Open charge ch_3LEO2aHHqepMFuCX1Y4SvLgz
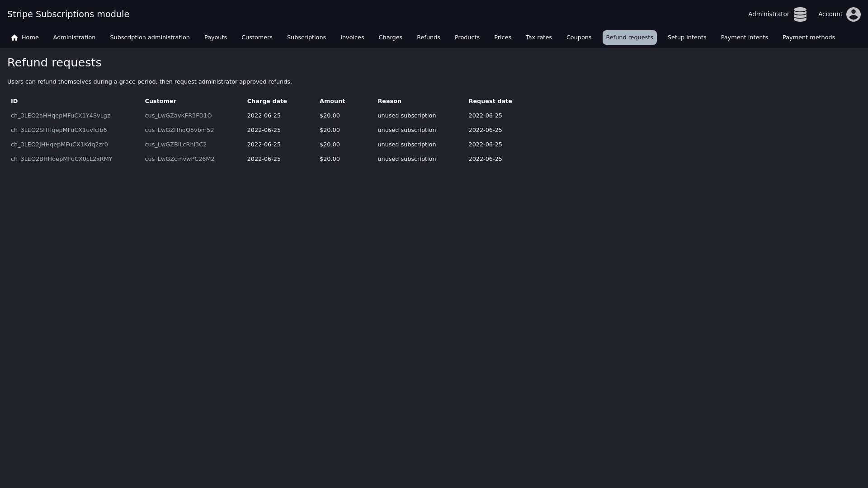This screenshot has width=868, height=488. tap(61, 116)
